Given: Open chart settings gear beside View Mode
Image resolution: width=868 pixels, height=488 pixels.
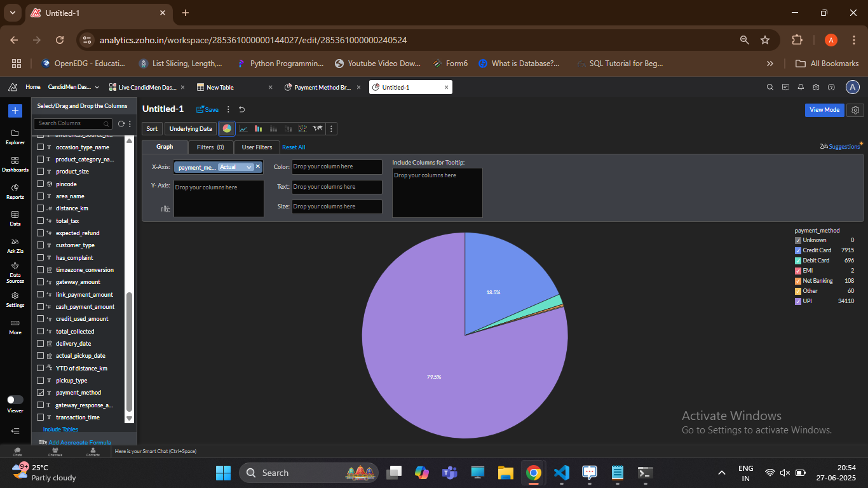Looking at the screenshot, I should pyautogui.click(x=856, y=110).
